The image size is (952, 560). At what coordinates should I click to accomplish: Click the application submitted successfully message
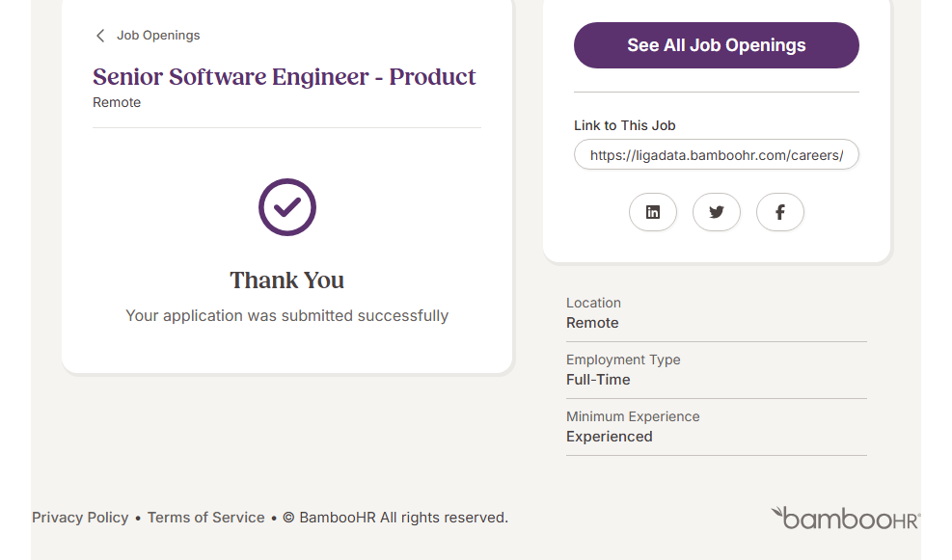pyautogui.click(x=287, y=315)
